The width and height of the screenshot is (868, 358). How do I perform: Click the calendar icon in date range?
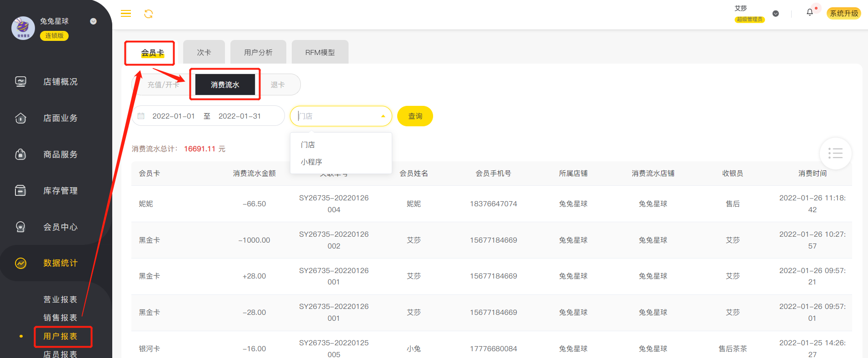click(141, 116)
